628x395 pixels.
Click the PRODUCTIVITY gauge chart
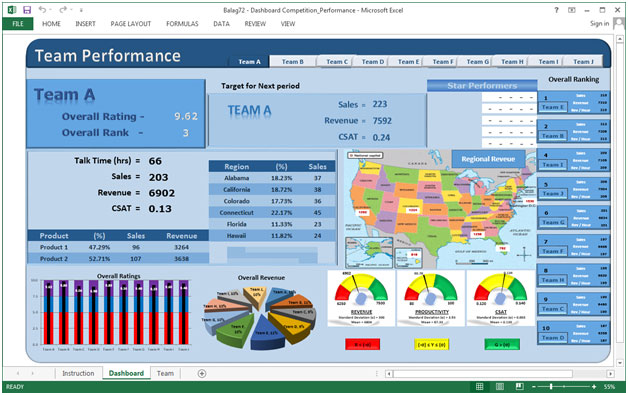click(x=431, y=298)
